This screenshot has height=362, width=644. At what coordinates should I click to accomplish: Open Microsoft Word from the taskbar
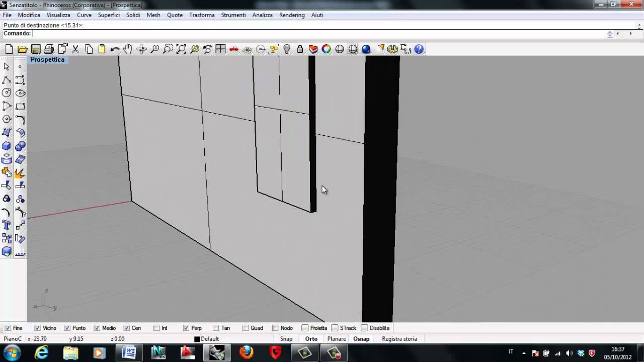(129, 353)
